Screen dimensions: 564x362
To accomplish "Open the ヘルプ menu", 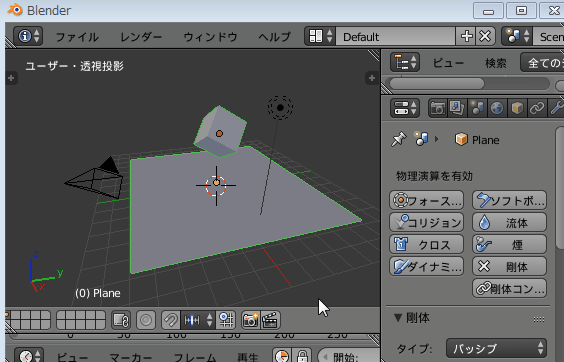I will (274, 37).
